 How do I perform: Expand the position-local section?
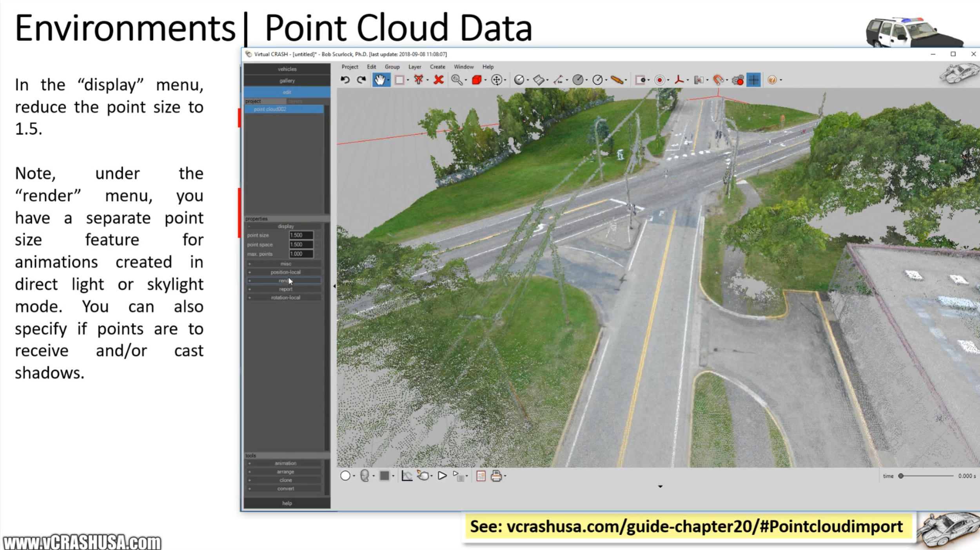pyautogui.click(x=285, y=272)
